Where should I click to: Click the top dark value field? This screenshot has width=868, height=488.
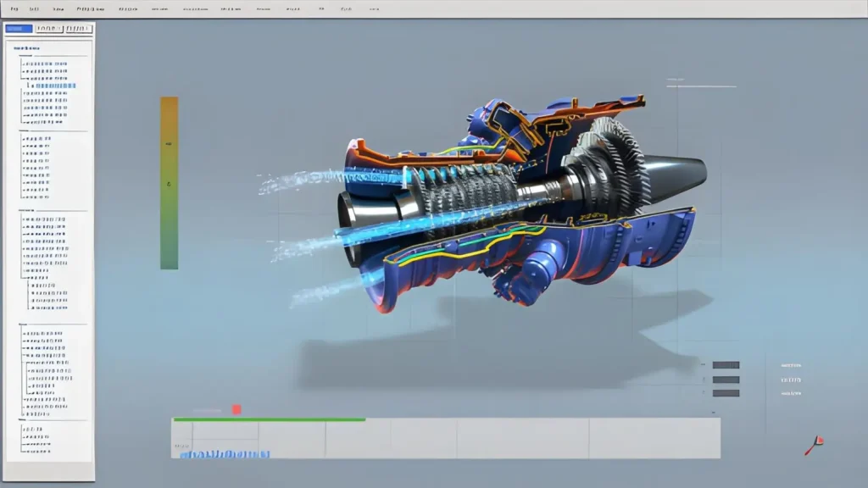pyautogui.click(x=726, y=365)
